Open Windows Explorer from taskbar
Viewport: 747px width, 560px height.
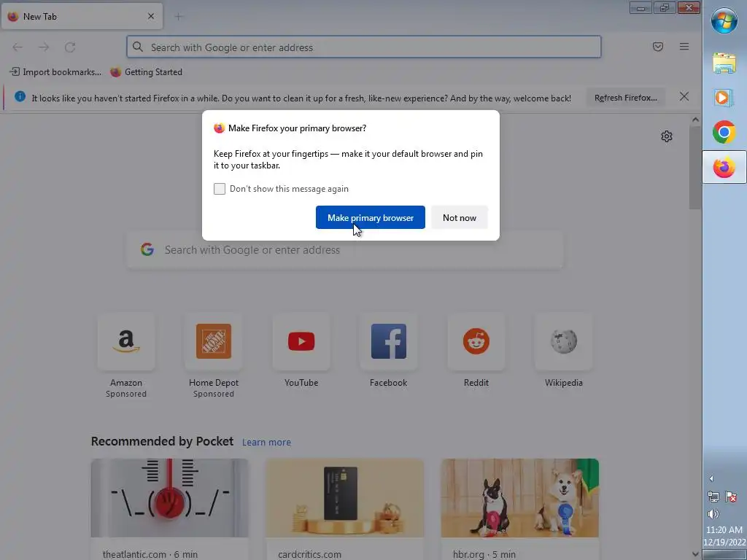724,63
